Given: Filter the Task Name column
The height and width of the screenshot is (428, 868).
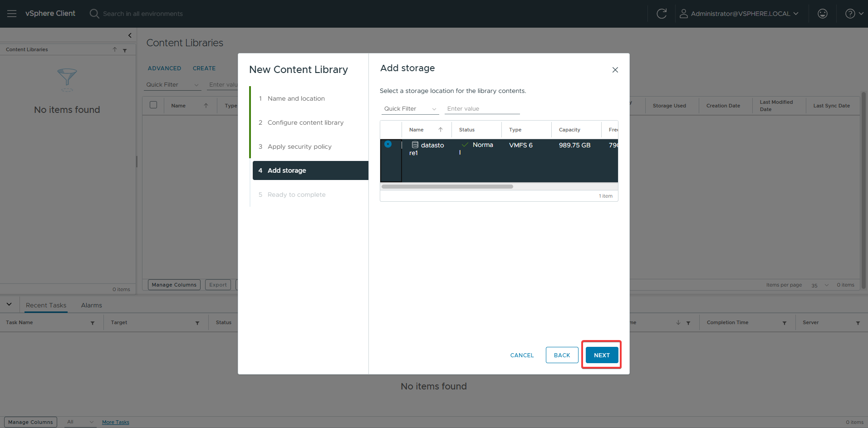Looking at the screenshot, I should 93,323.
